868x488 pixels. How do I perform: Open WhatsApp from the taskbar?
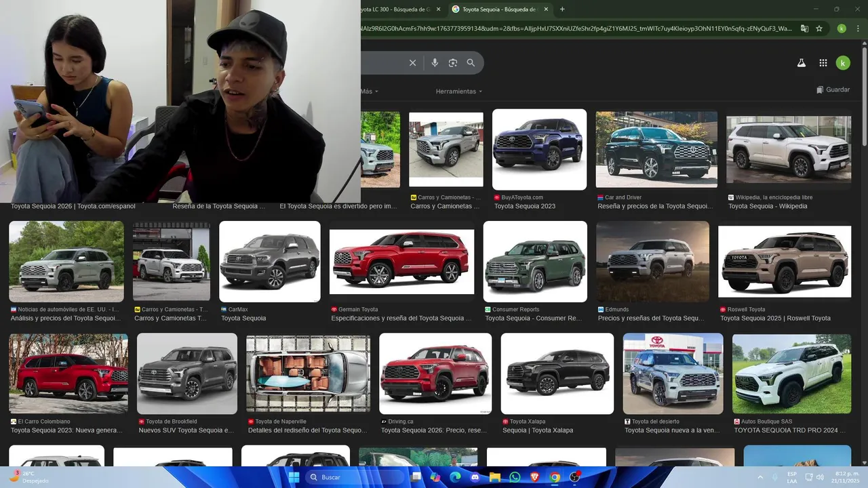[515, 477]
